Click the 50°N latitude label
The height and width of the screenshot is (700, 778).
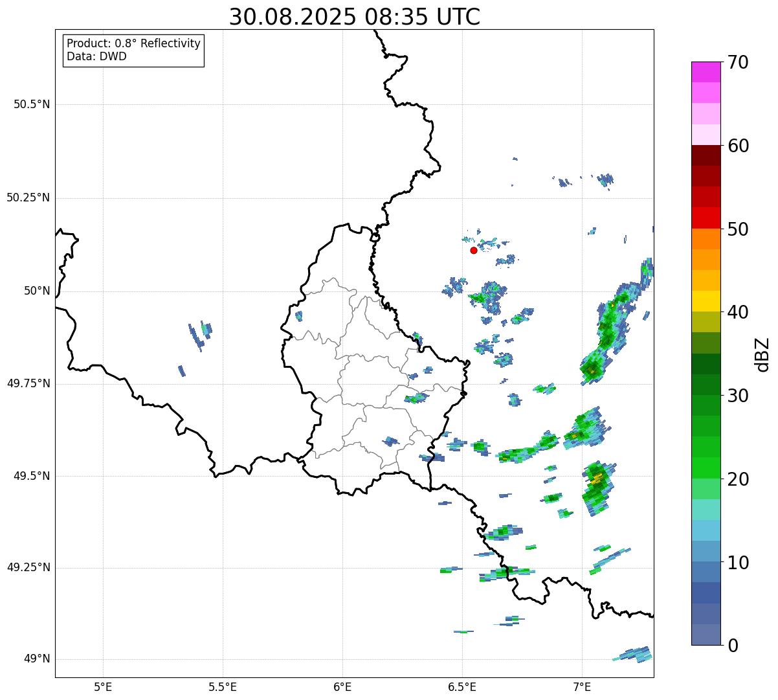[37, 291]
